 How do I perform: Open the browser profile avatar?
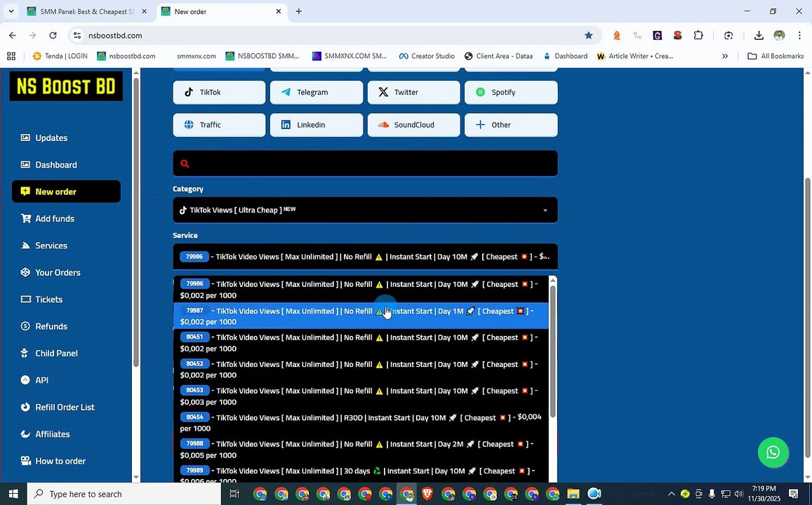click(779, 35)
